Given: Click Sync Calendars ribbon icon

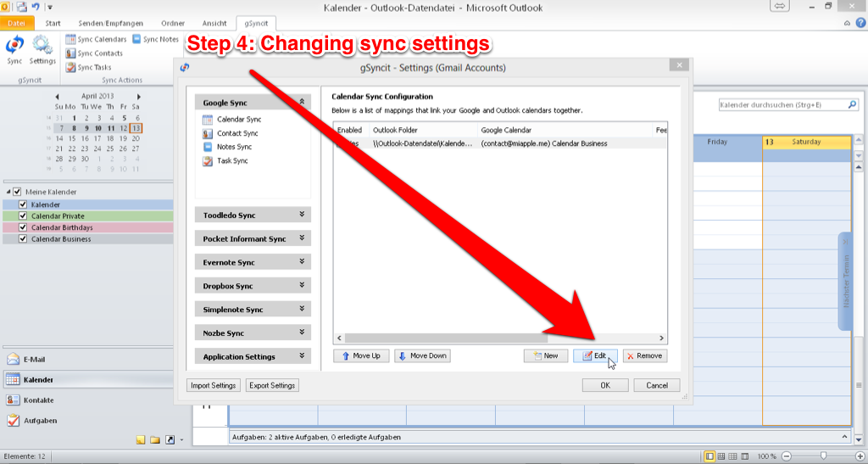Looking at the screenshot, I should click(x=96, y=39).
